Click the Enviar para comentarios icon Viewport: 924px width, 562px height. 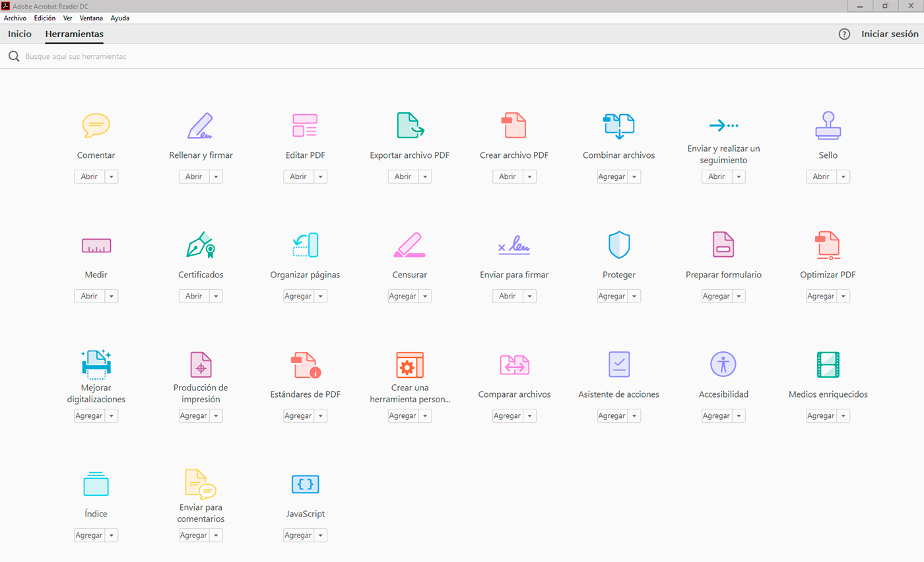tap(201, 484)
